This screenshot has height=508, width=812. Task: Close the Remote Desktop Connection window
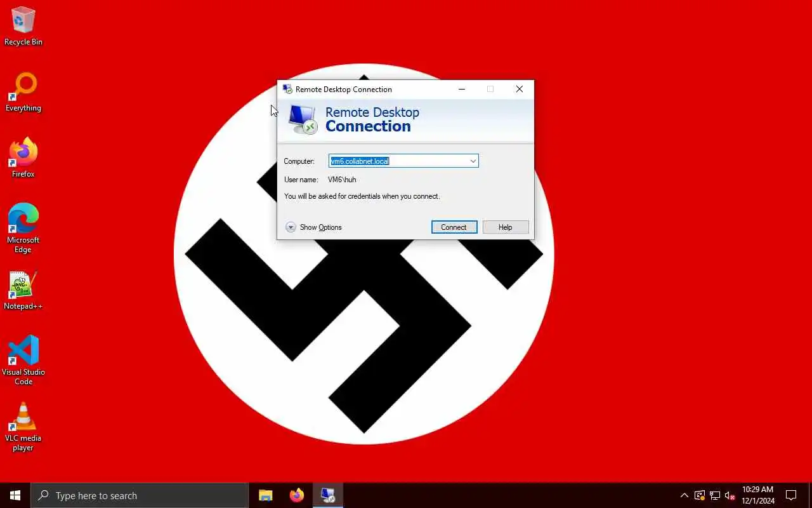click(520, 89)
